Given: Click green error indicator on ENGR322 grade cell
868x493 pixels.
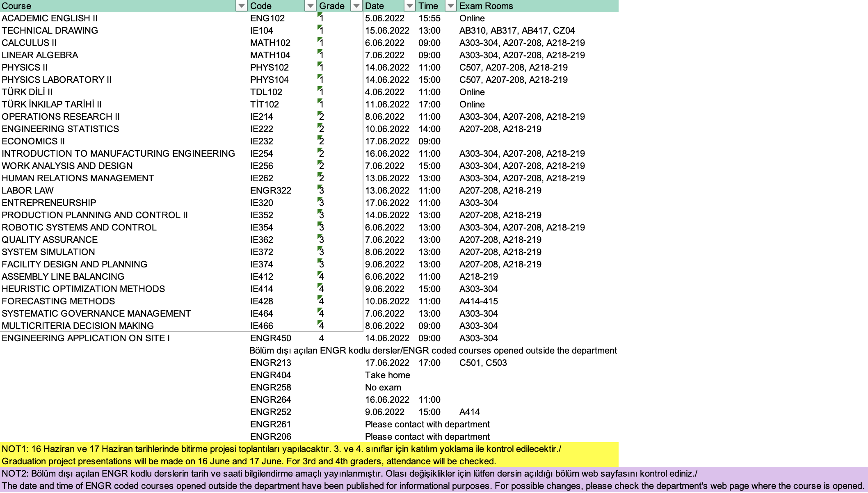Looking at the screenshot, I should [x=319, y=187].
